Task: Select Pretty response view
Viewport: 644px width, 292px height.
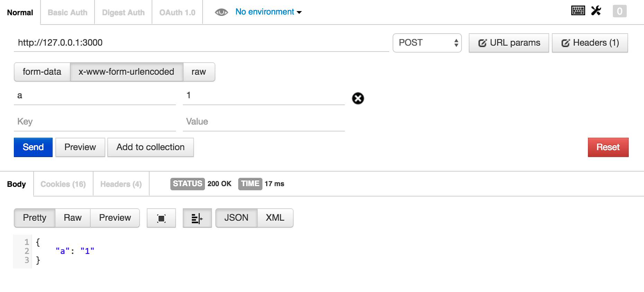Action: click(35, 218)
